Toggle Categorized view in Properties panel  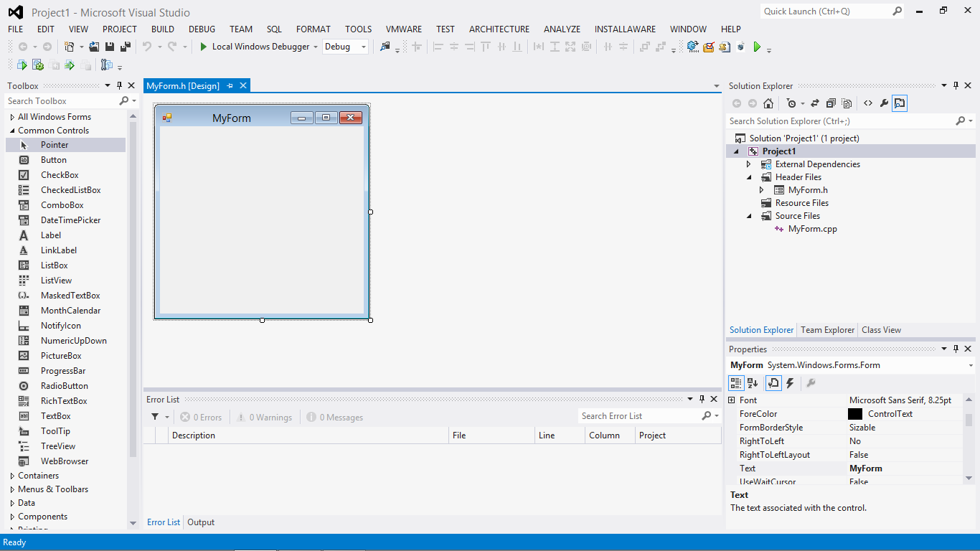tap(737, 383)
